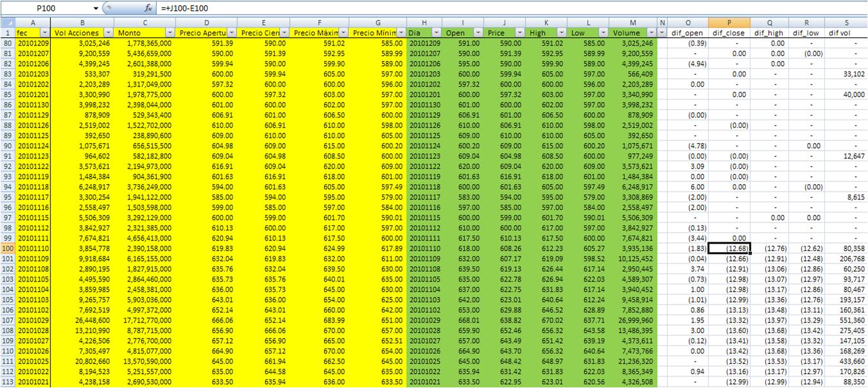Click Monto cell 17,712,770,000

tap(144, 320)
